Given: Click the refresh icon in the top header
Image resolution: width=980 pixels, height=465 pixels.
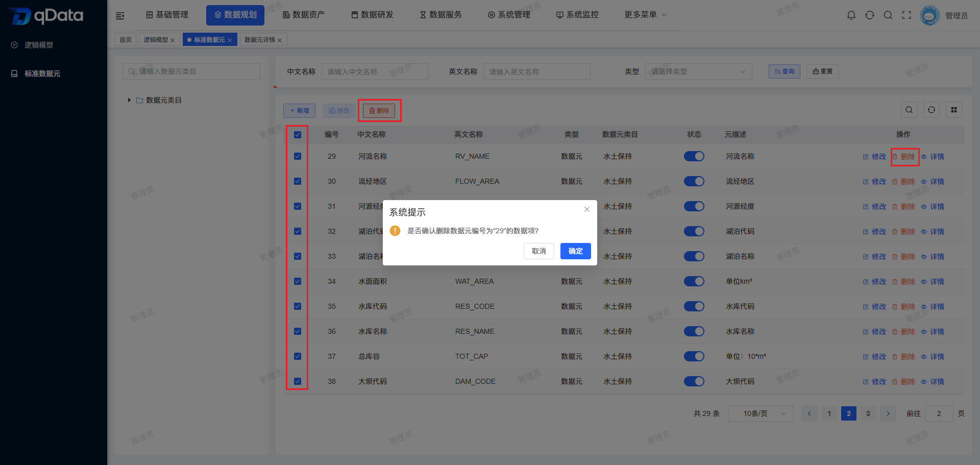Looking at the screenshot, I should tap(870, 15).
